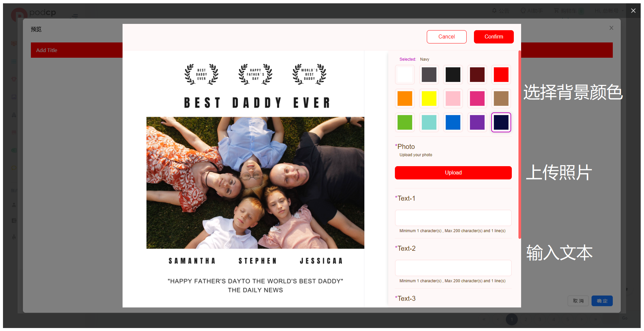Viewport: 644px width, 331px height.
Task: Click the Upload photo button
Action: pos(453,173)
